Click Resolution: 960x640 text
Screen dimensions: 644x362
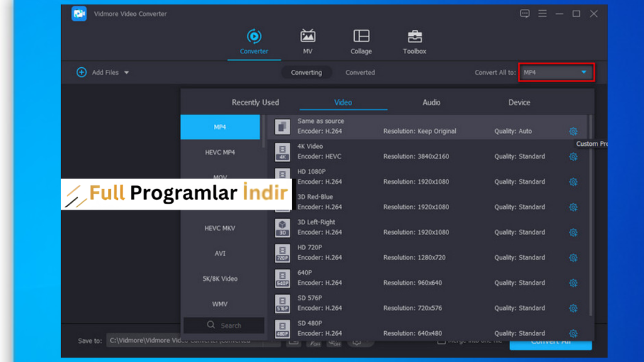(x=413, y=283)
